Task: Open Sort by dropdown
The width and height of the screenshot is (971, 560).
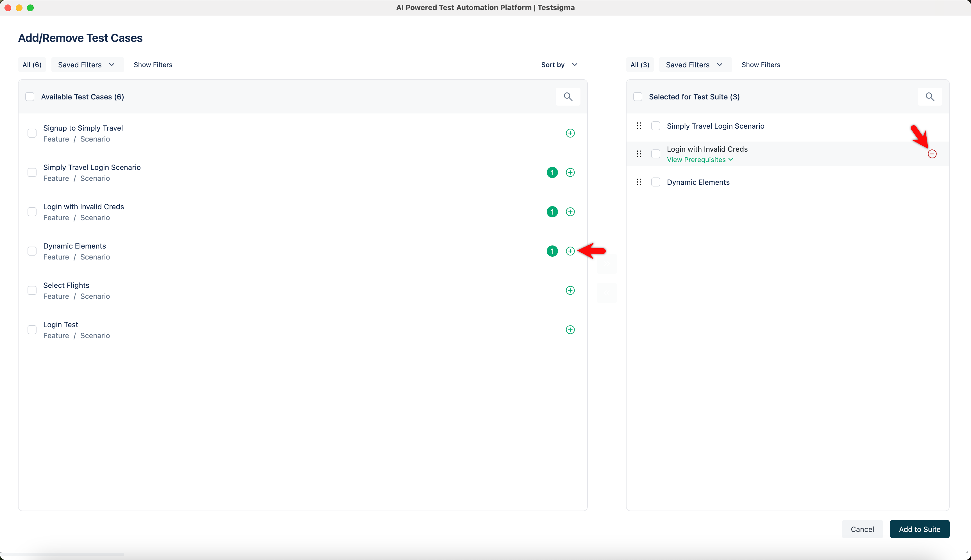Action: 559,65
